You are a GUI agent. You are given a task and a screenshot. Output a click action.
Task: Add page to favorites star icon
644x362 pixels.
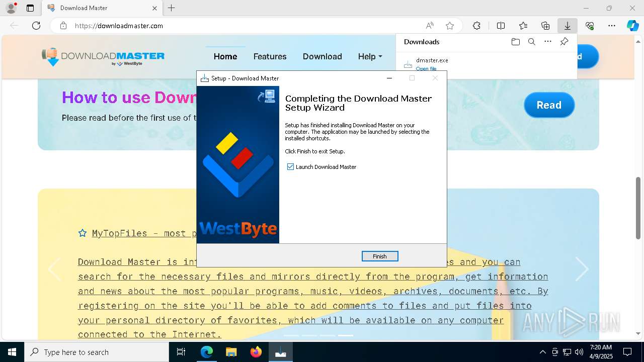point(450,26)
